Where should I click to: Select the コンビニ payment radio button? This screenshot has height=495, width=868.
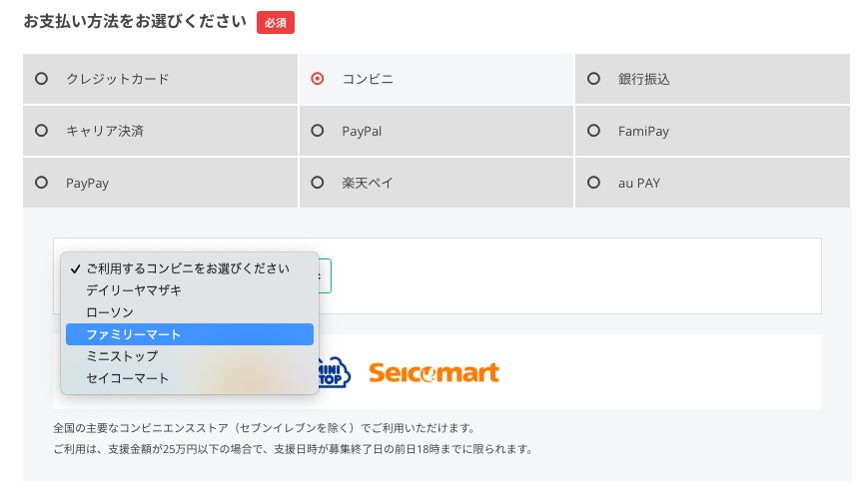[x=318, y=79]
